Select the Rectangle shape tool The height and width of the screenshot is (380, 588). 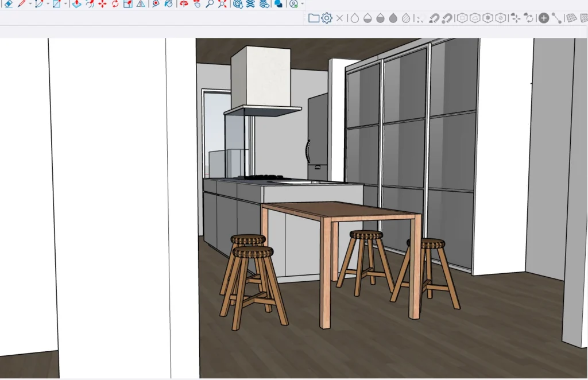(x=57, y=4)
